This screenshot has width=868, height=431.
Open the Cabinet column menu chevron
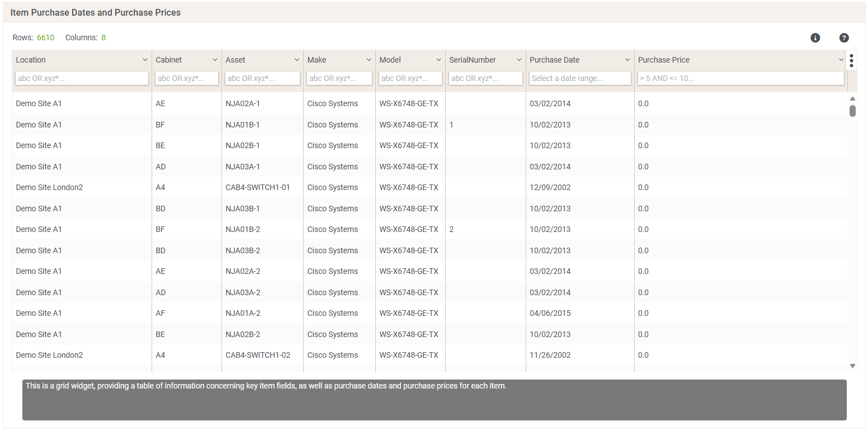coord(215,60)
